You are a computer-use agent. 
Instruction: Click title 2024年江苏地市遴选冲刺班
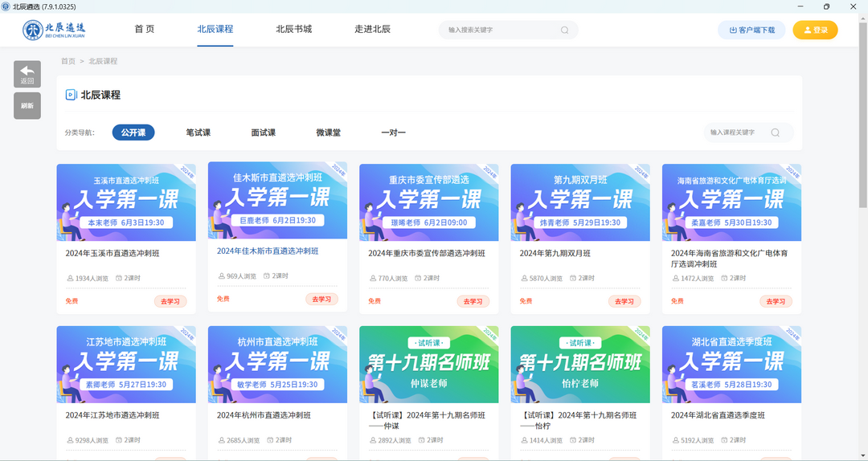(113, 415)
